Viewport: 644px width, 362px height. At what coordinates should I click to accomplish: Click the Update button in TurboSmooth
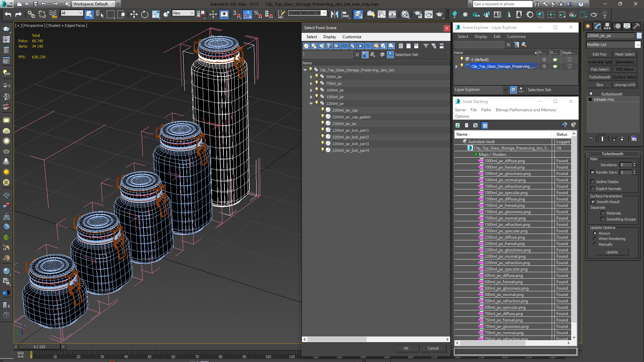(612, 252)
